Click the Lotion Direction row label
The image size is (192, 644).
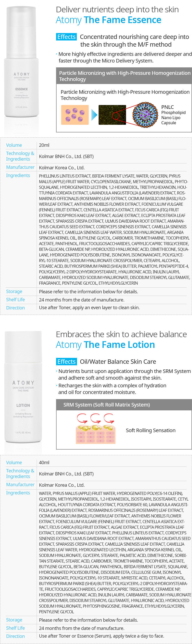point(15,636)
